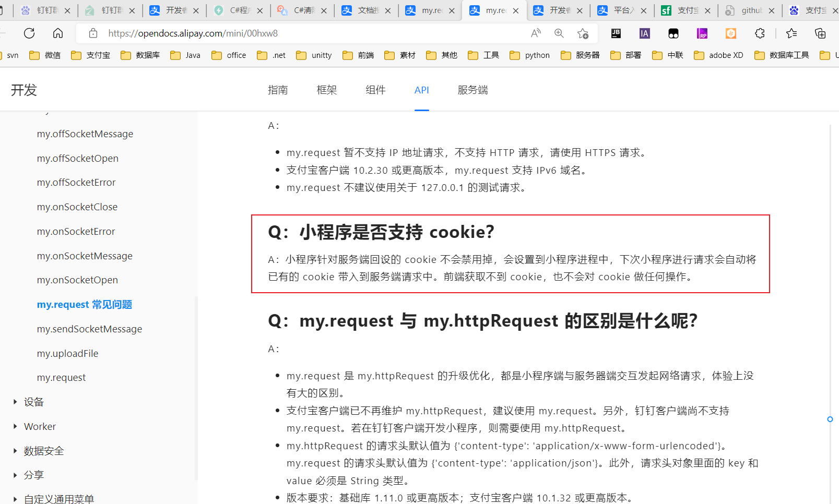Open the 前端 bookmarks folder
The width and height of the screenshot is (839, 504).
358,55
